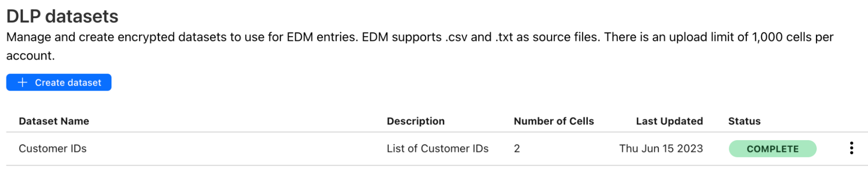Click the cell count value 2
The width and height of the screenshot is (868, 177).
click(x=517, y=148)
